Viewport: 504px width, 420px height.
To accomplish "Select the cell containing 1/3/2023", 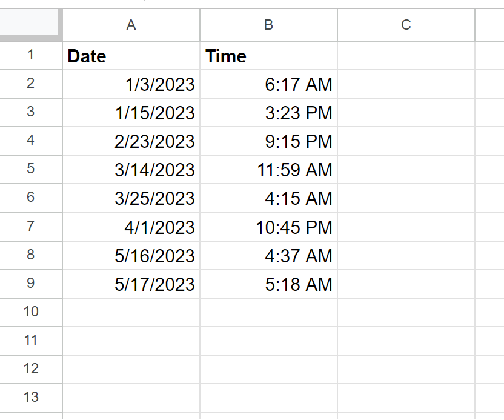I will coord(131,84).
